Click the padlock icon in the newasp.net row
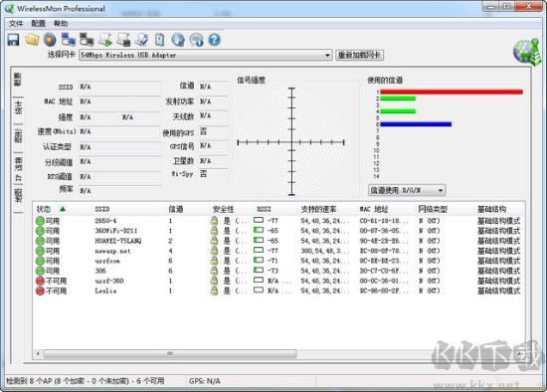 pos(214,251)
